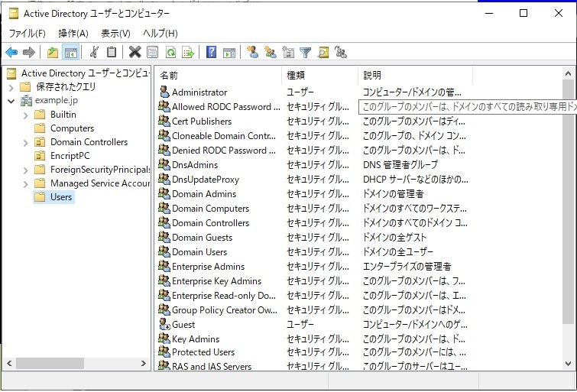Image resolution: width=577 pixels, height=392 pixels.
Task: Click the EncriptPC organizational unit folder icon
Action: coord(40,156)
